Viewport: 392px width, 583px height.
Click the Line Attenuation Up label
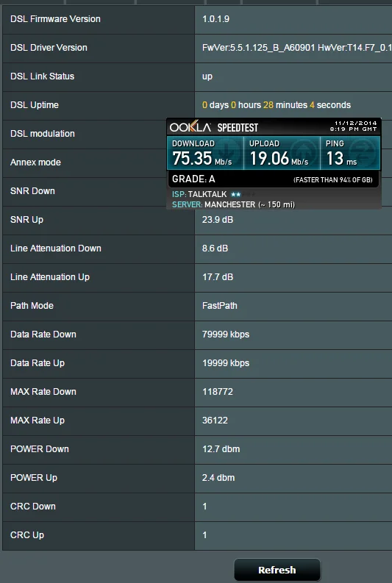coord(50,277)
